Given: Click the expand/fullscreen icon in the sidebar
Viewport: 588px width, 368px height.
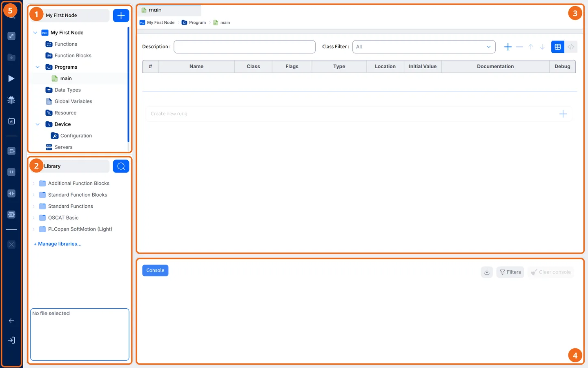Looking at the screenshot, I should click(11, 36).
